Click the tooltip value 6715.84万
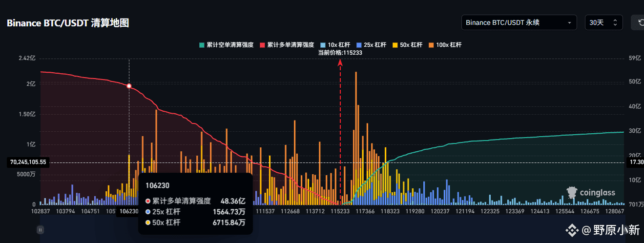Viewport: 644px width, 243px height. tap(229, 223)
